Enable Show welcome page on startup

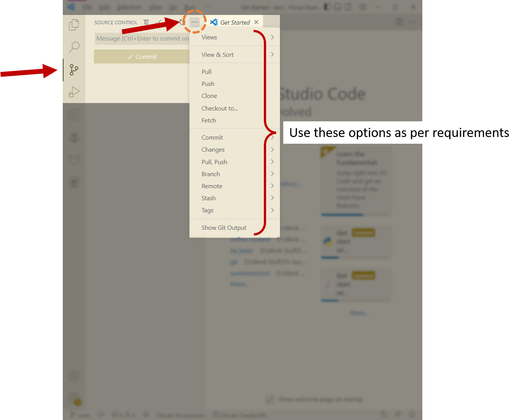[270, 399]
